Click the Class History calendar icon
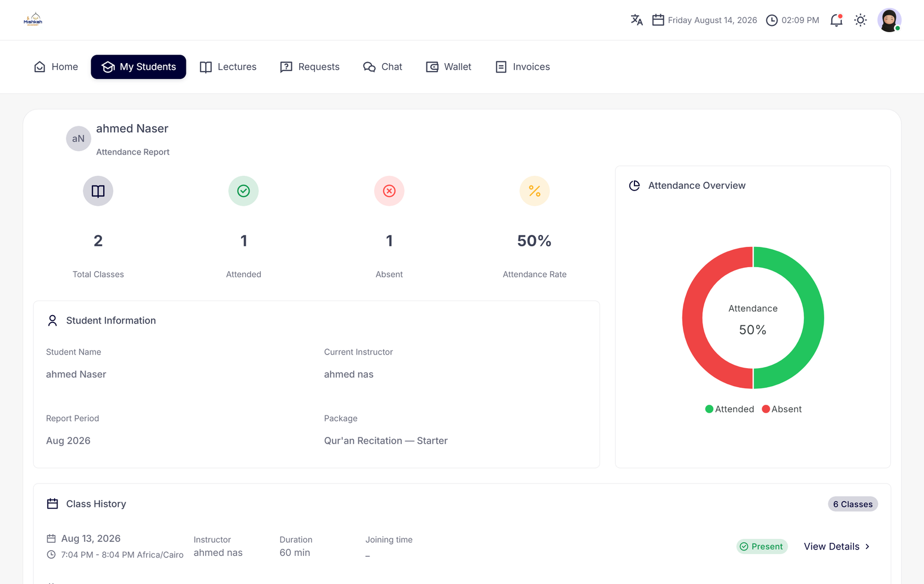 [52, 504]
